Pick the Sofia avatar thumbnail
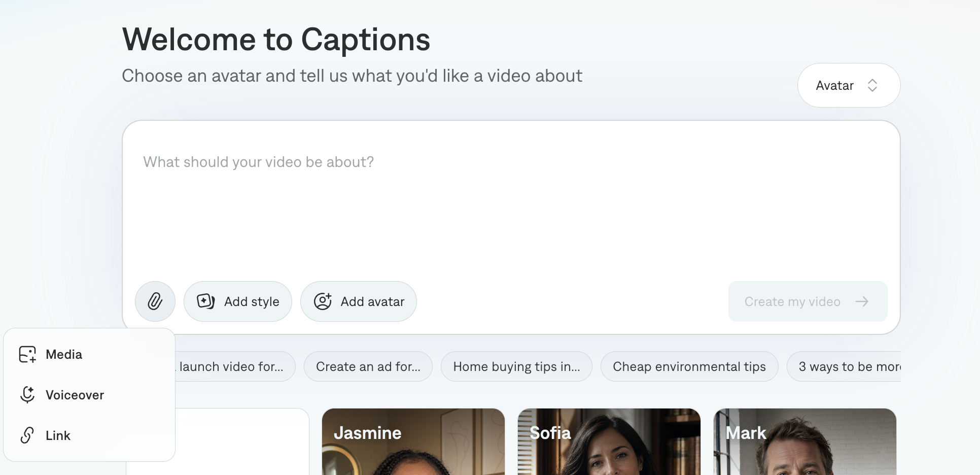Screen dimensions: 980x475 (609, 442)
